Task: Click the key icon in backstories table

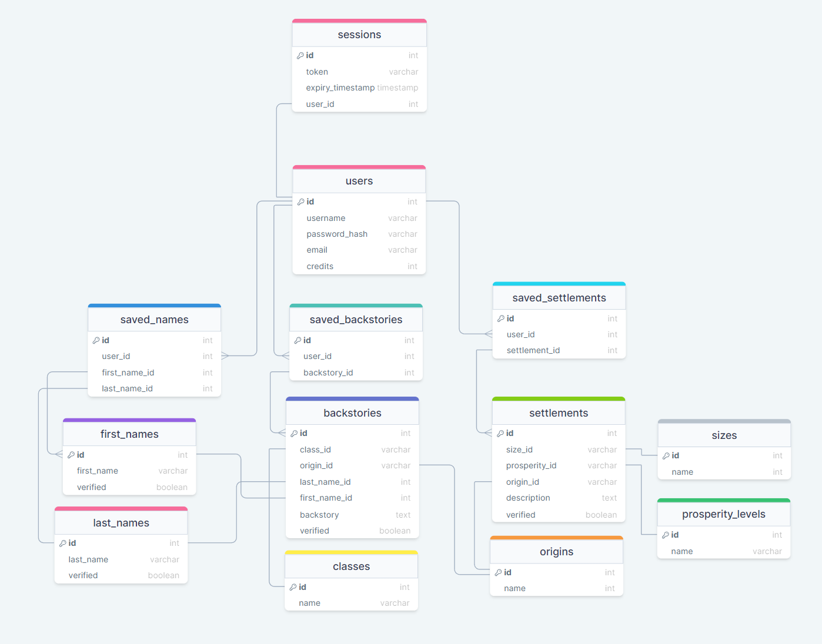Action: 293,433
